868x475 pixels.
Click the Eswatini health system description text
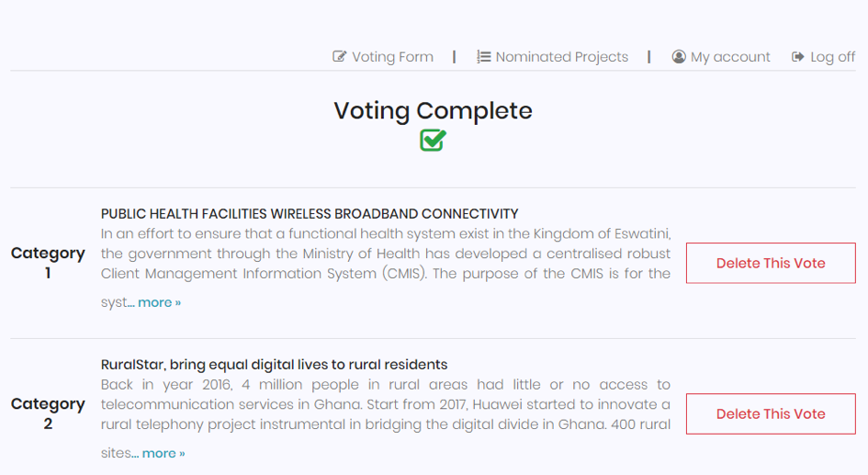tap(386, 252)
